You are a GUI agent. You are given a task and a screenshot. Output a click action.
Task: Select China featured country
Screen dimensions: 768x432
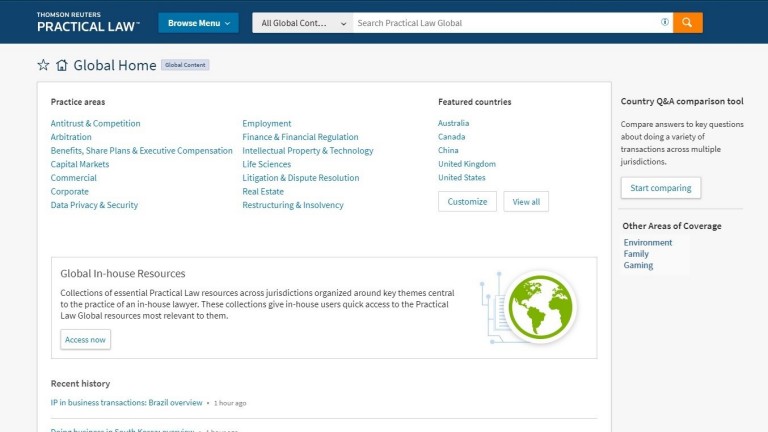tap(448, 150)
